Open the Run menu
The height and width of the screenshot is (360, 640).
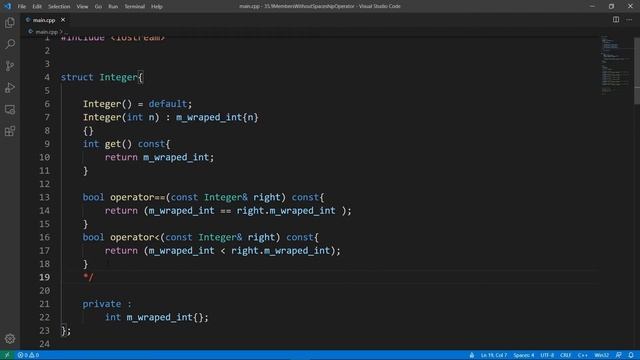click(113, 7)
